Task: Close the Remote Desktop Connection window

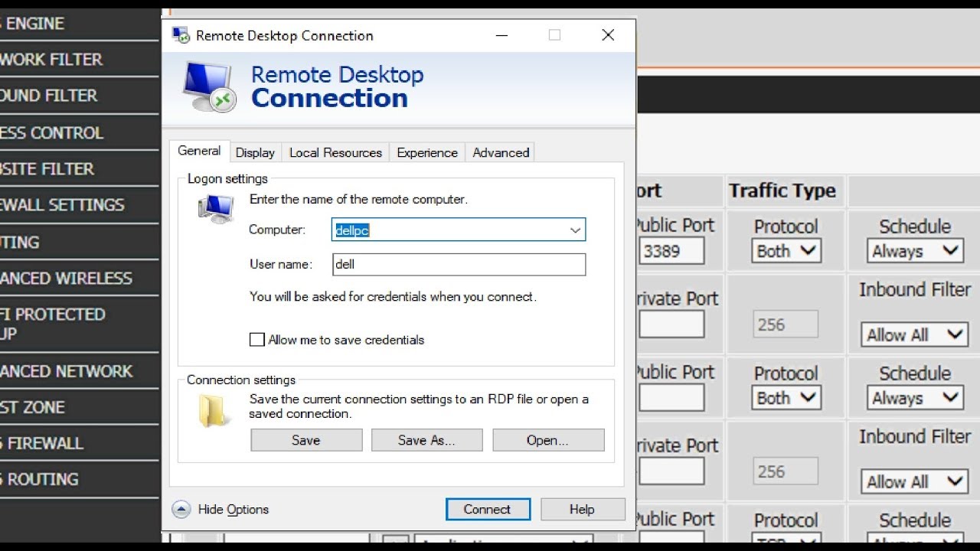Action: click(608, 35)
